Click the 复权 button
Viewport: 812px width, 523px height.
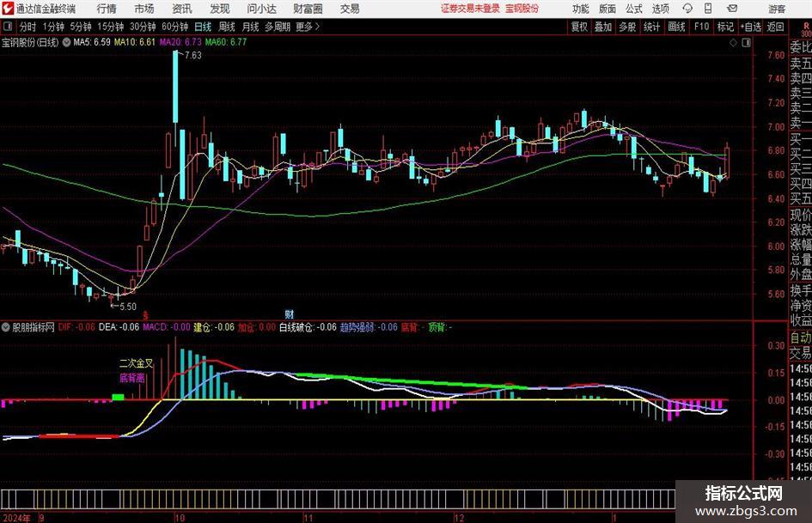[x=579, y=27]
